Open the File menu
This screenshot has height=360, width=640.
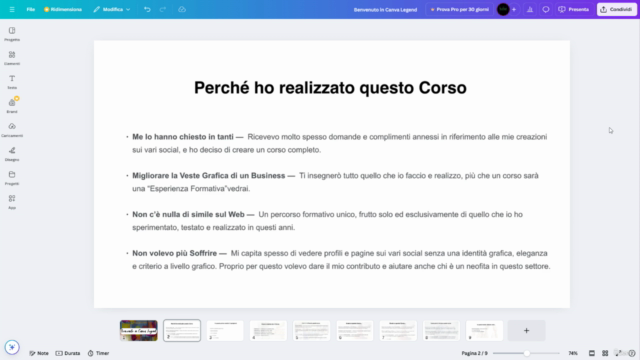[x=31, y=9]
